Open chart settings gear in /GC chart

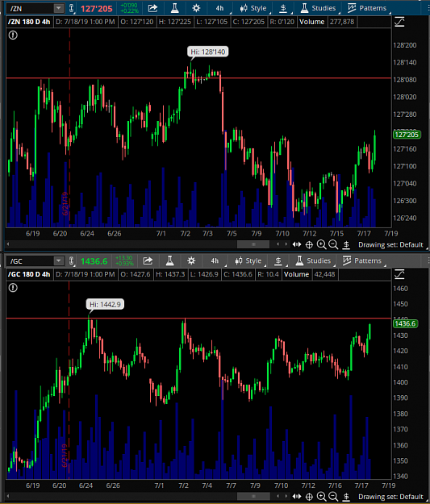pos(191,260)
